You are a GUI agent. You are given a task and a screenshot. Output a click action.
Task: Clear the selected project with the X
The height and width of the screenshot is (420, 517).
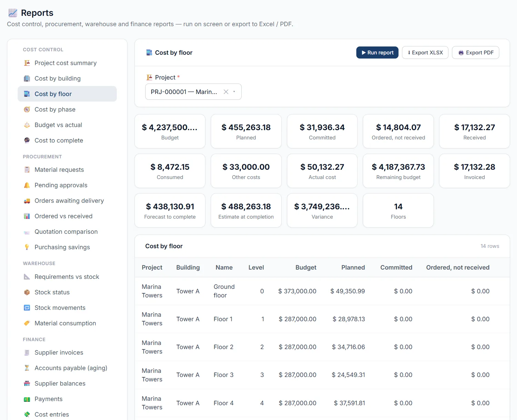tap(226, 92)
